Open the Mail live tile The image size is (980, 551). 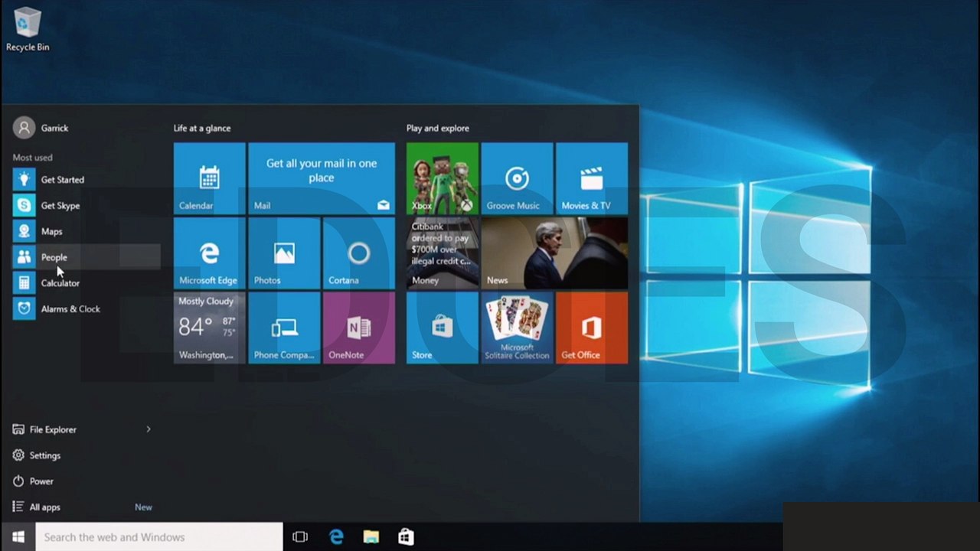[x=322, y=178]
